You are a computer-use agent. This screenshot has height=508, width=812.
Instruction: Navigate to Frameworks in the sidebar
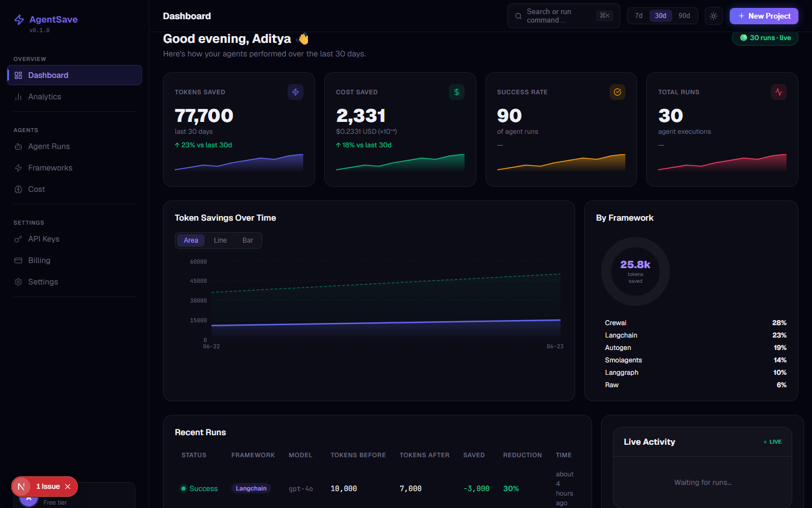tap(74, 168)
